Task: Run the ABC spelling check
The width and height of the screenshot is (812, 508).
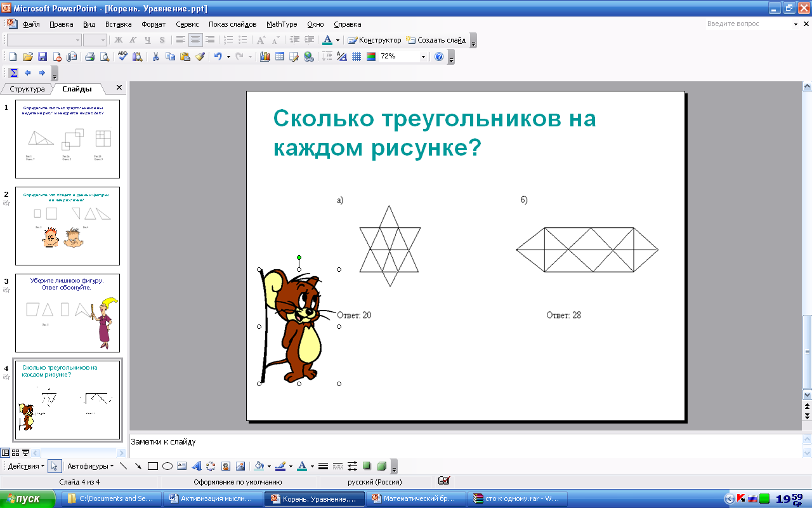Action: (x=122, y=57)
